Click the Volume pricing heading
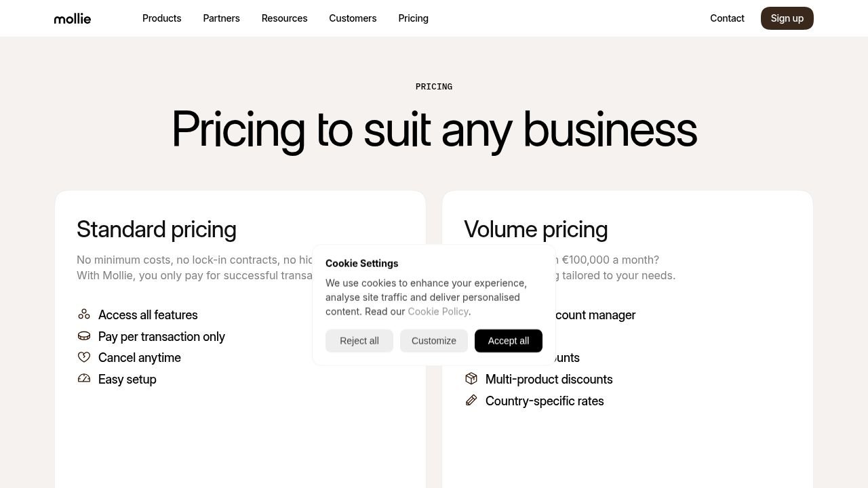This screenshot has height=488, width=868. tap(536, 230)
